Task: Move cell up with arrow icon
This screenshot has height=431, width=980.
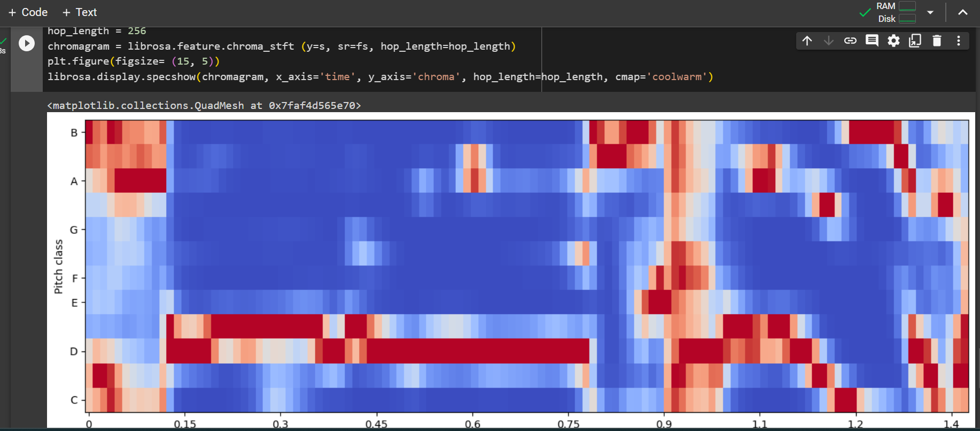Action: coord(807,41)
